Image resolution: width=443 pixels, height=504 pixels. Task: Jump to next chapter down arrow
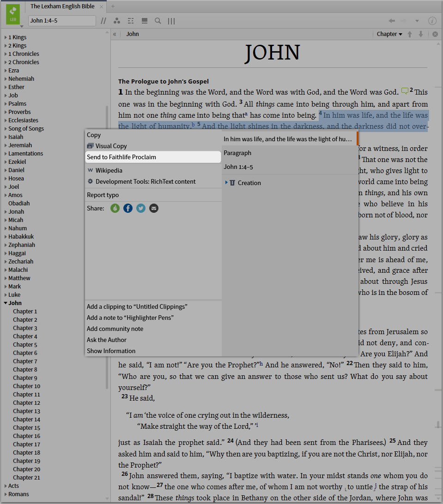point(420,34)
